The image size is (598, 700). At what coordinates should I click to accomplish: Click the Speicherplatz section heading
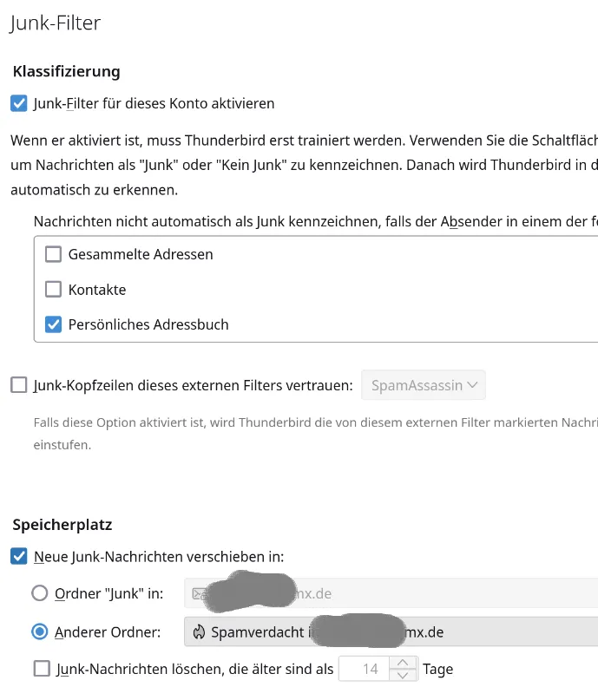62,524
